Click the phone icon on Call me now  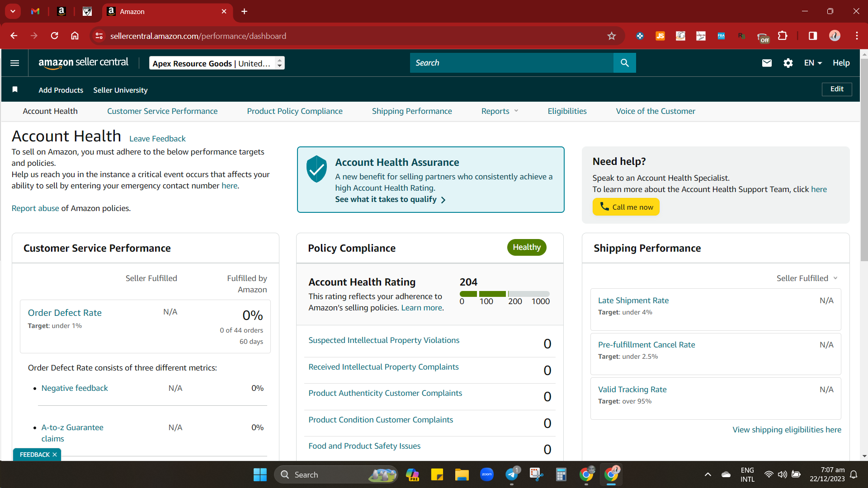point(604,206)
